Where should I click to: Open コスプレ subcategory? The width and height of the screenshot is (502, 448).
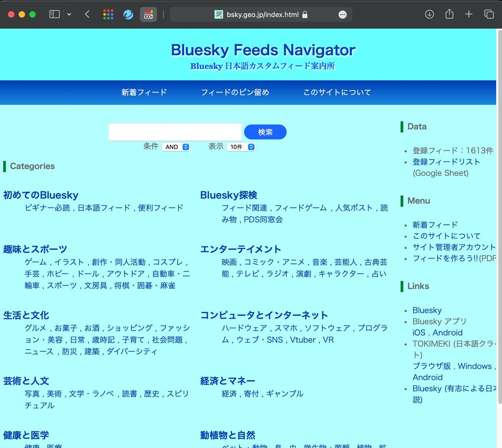tap(168, 262)
